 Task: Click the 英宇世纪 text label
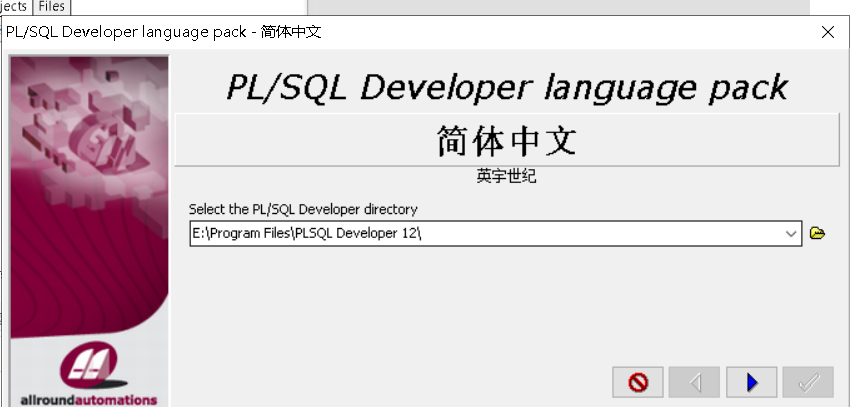pos(507,176)
